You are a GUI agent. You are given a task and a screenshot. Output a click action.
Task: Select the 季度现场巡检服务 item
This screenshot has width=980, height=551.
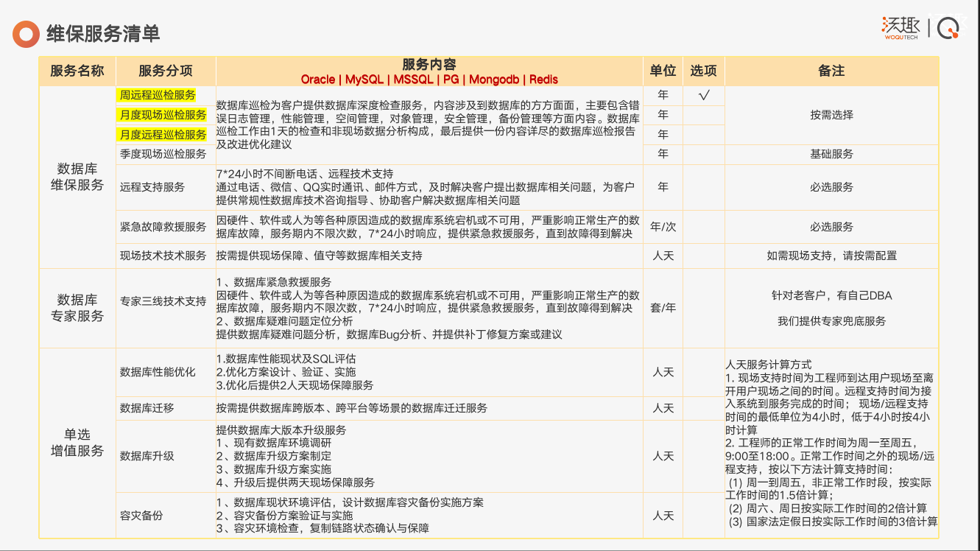point(163,154)
